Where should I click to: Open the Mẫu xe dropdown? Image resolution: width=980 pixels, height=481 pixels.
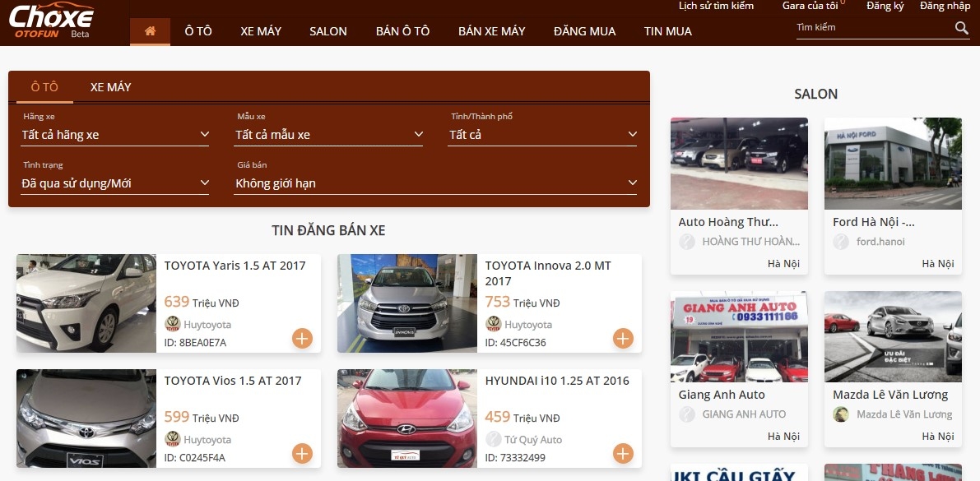329,134
